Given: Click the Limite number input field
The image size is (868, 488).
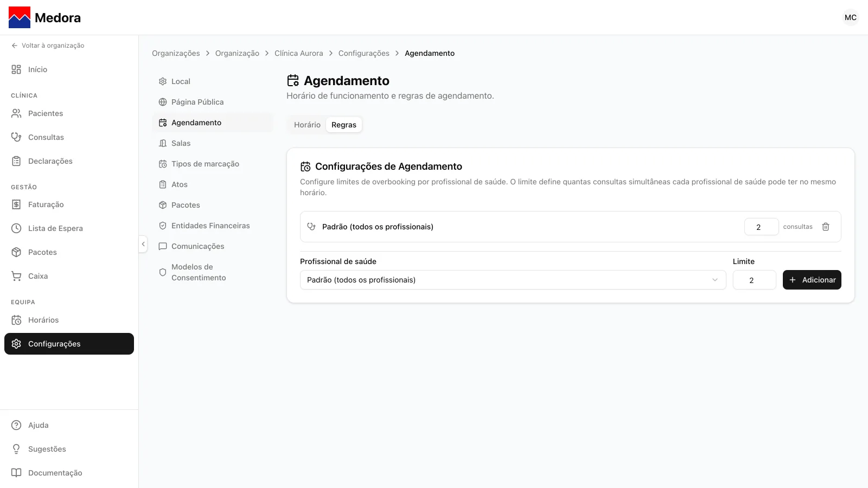Looking at the screenshot, I should [x=754, y=280].
